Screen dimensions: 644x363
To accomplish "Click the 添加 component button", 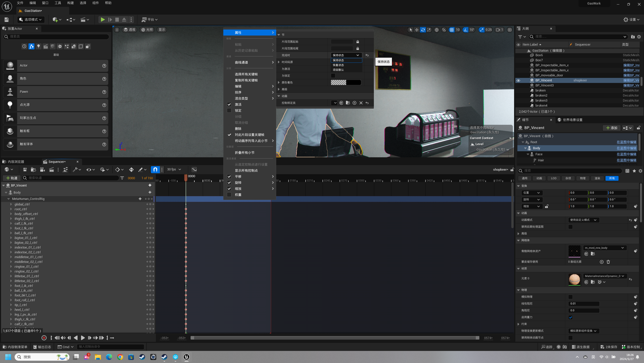I will [x=612, y=128].
